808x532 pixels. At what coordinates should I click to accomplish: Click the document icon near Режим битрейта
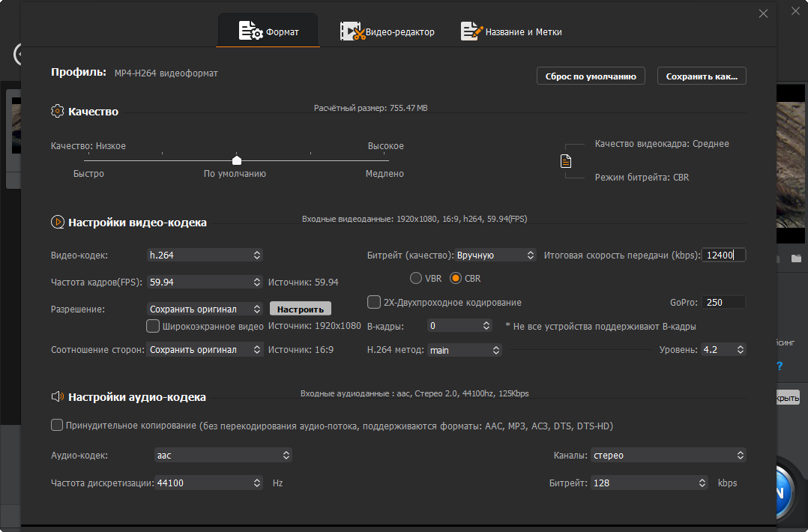(566, 161)
